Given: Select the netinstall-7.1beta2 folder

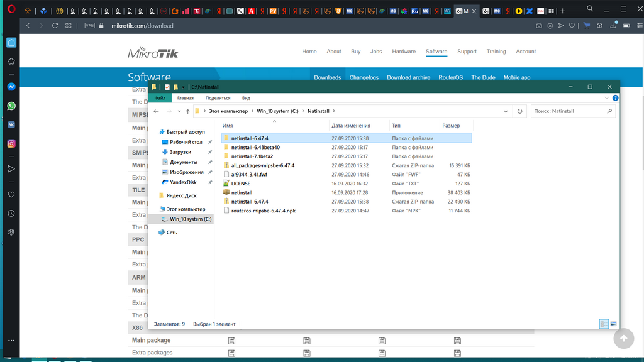Looking at the screenshot, I should [252, 156].
